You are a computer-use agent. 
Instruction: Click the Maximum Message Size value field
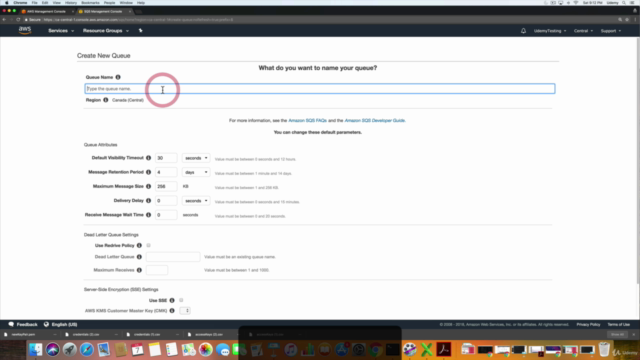coord(166,187)
